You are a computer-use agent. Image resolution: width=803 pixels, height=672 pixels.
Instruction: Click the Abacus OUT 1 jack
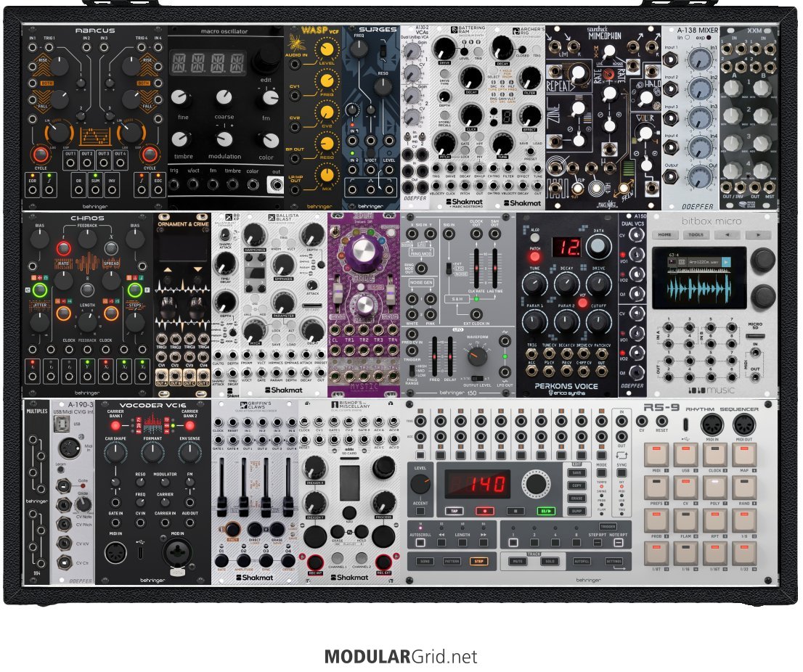pyautogui.click(x=70, y=164)
